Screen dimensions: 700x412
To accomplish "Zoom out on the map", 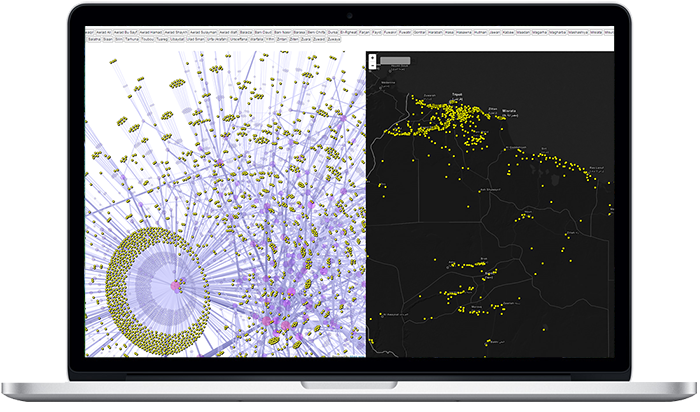I will [372, 66].
